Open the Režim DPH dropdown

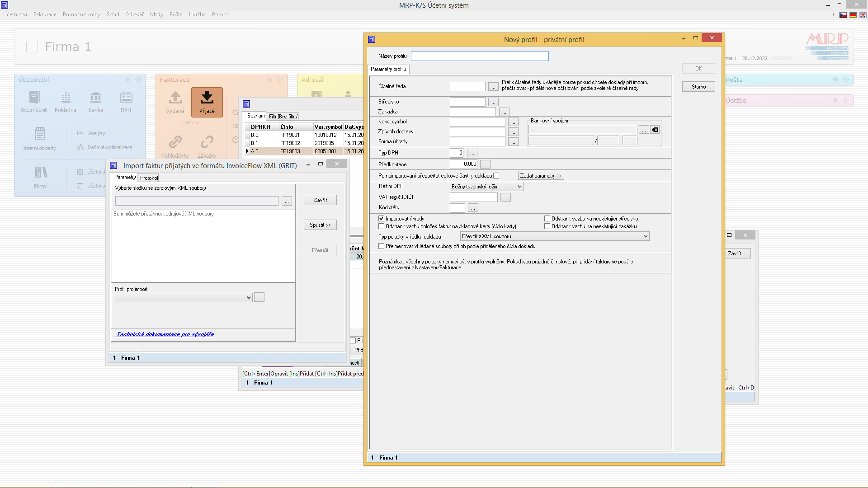[519, 186]
